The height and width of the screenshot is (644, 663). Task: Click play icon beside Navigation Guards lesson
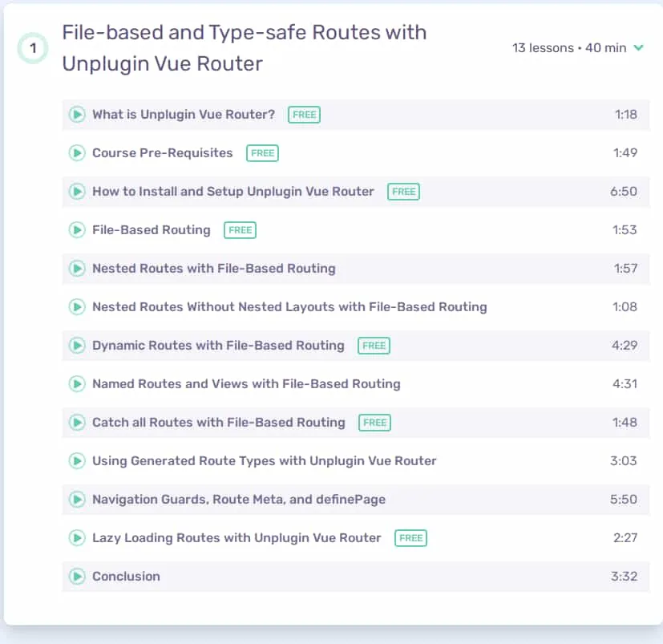pos(77,500)
